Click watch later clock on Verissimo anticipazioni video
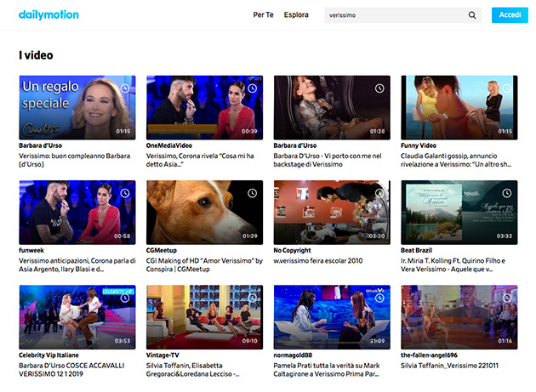 coord(125,193)
